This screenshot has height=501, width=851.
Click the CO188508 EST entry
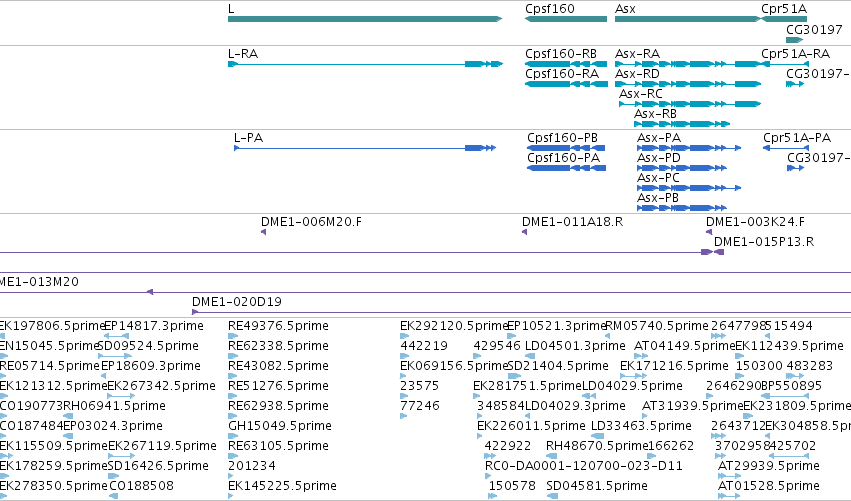pos(141,486)
